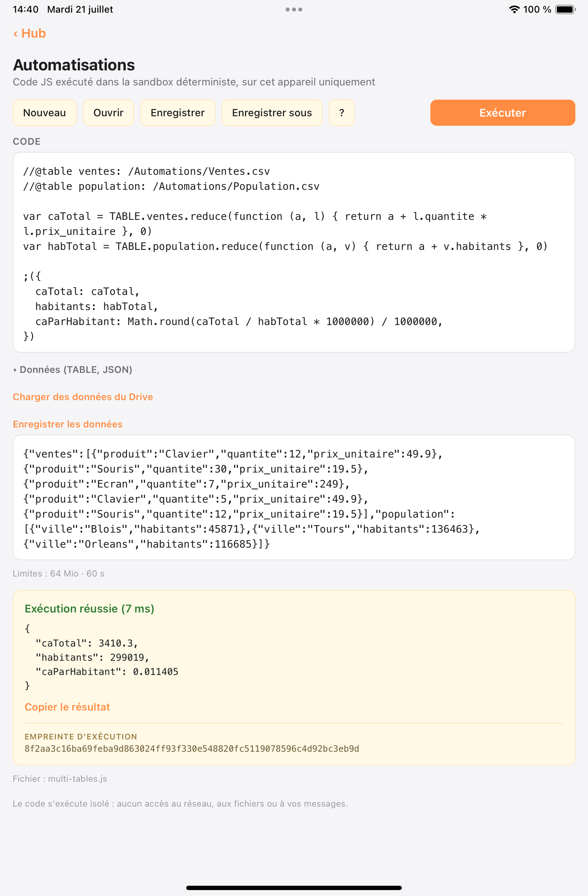Focus the JSON data text area
Image resolution: width=588 pixels, height=896 pixels.
click(x=294, y=497)
